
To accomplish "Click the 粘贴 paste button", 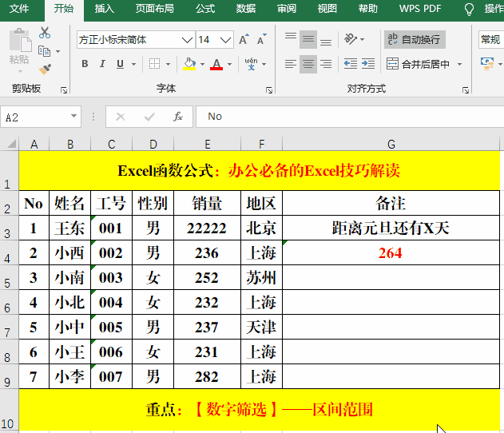I will pos(19,48).
